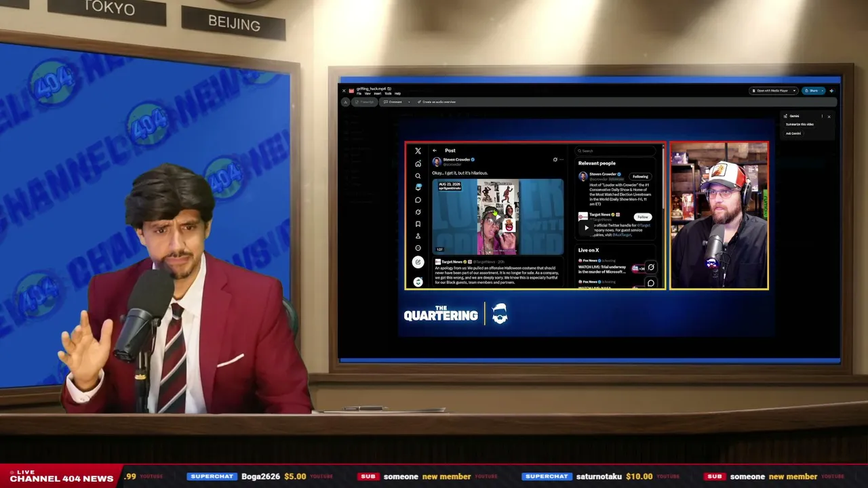The image size is (868, 488).
Task: Open the Tools menu
Action: pos(388,94)
